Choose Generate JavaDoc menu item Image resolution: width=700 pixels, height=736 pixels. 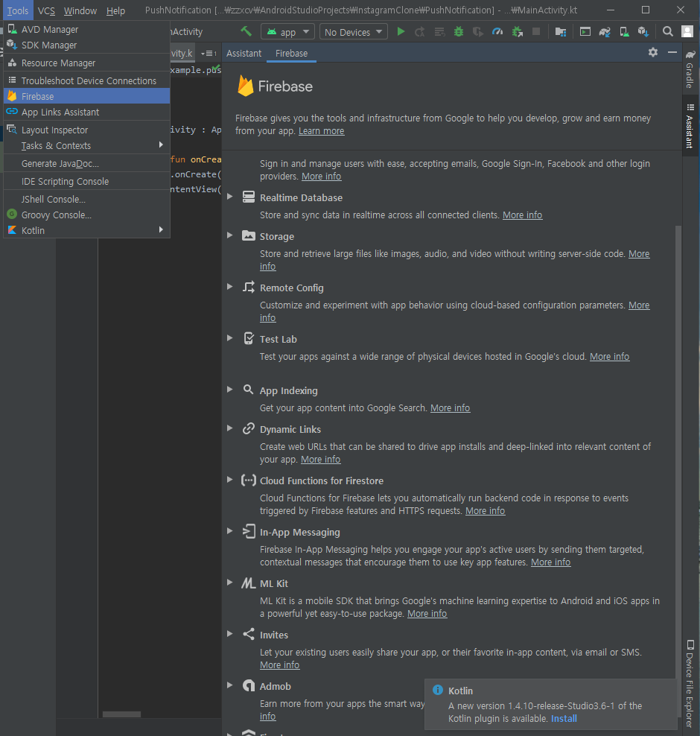click(x=87, y=163)
